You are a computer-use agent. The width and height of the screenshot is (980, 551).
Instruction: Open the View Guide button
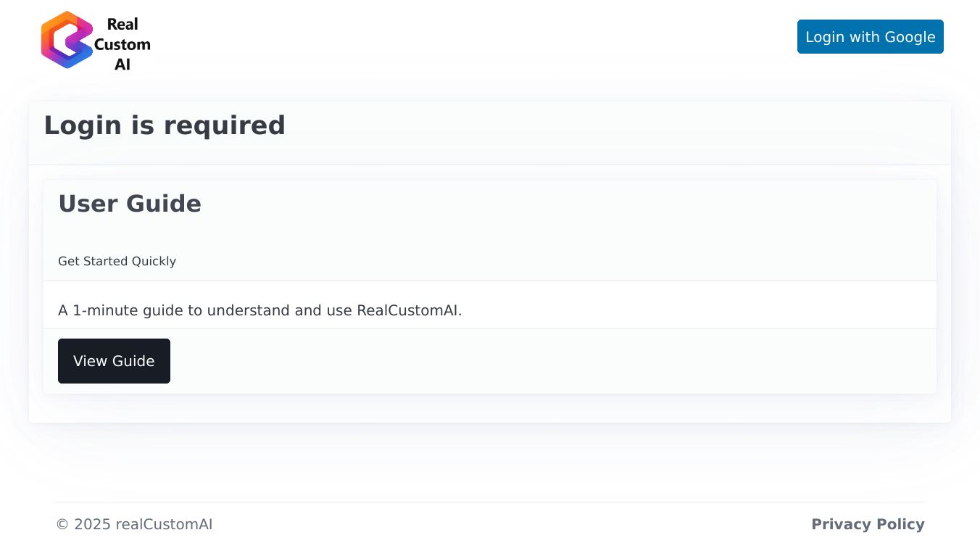pos(114,361)
